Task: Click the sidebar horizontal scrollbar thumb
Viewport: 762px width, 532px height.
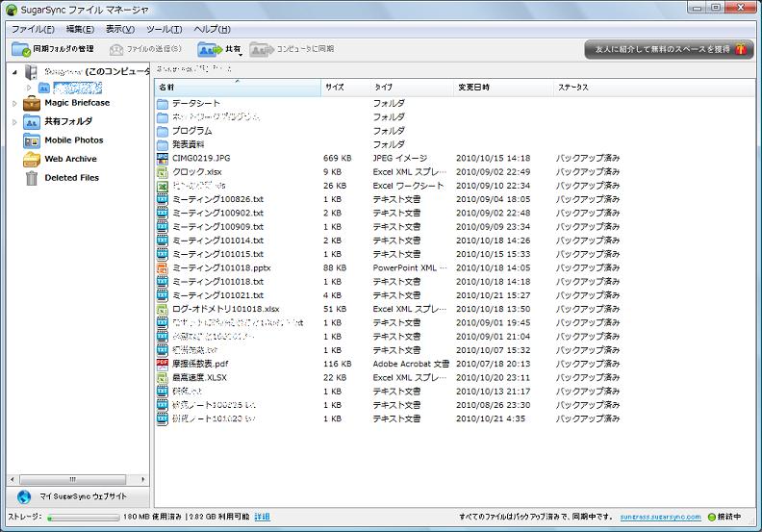Action: click(x=72, y=479)
